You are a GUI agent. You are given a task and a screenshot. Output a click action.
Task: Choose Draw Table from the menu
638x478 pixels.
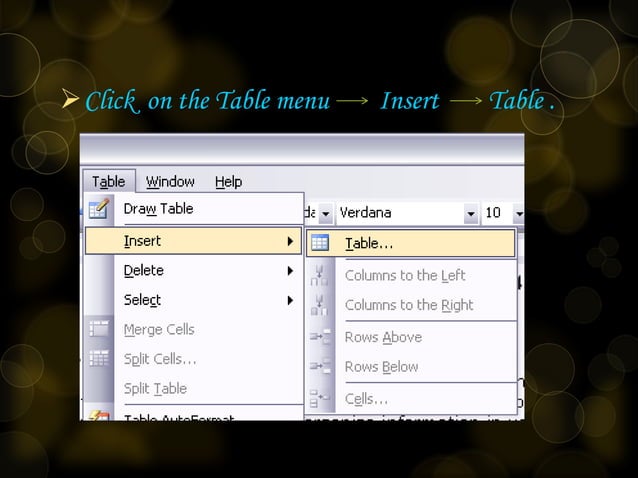(x=194, y=209)
